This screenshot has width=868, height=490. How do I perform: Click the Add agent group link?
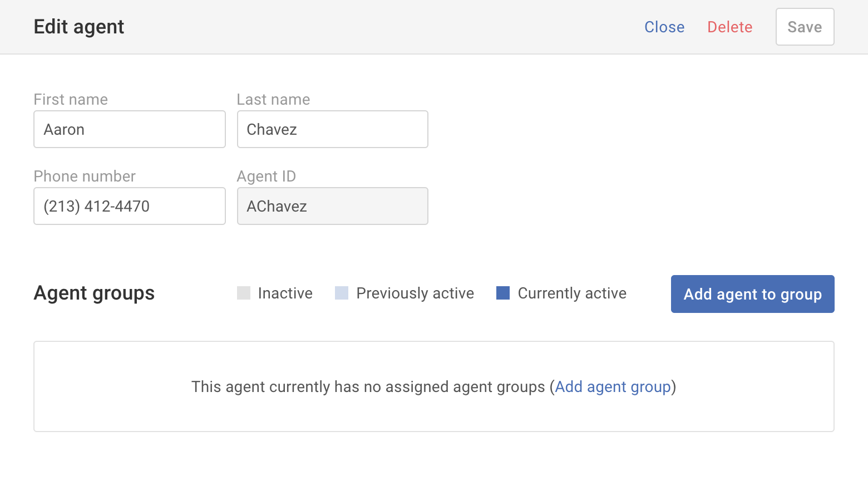(x=613, y=386)
